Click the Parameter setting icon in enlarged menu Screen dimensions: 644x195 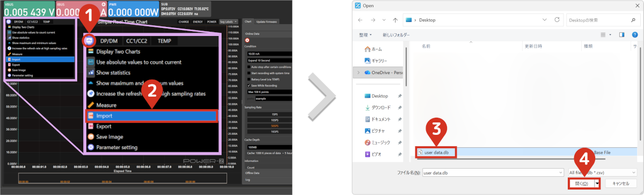pyautogui.click(x=91, y=147)
